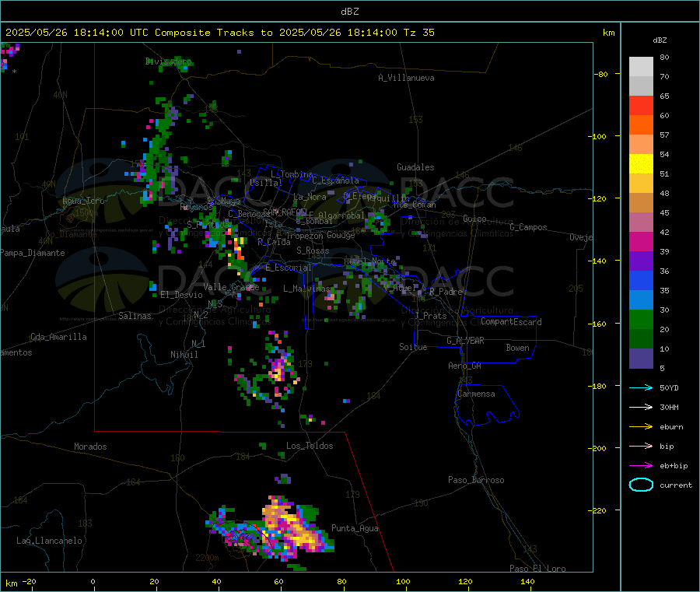This screenshot has width=700, height=592.
Task: Click the 'R_Padre' place label
Action: click(446, 292)
